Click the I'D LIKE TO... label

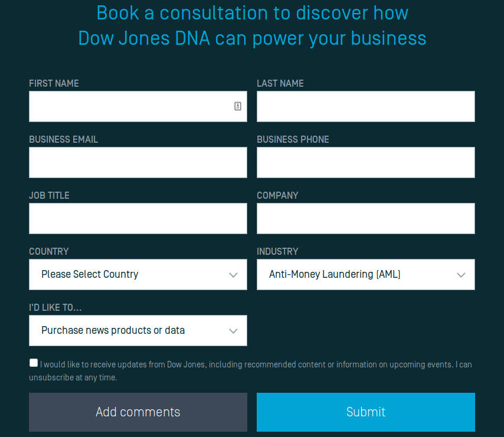coord(55,308)
